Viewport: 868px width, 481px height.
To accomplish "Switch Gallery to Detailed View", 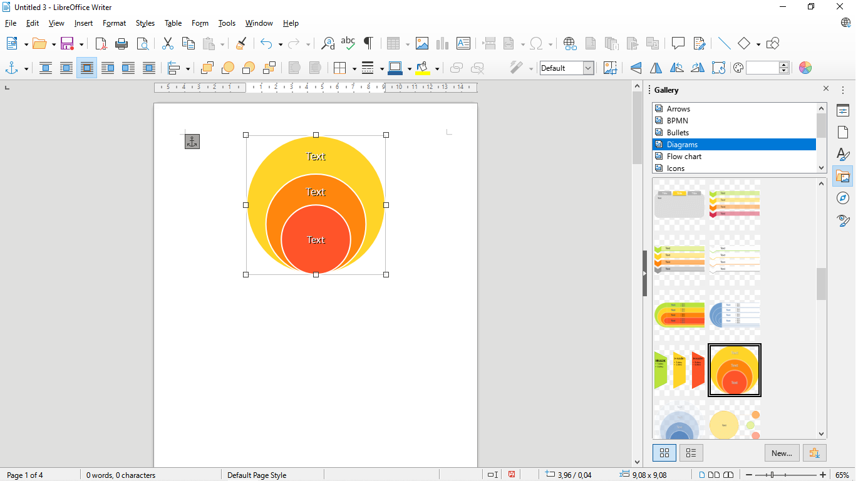I will click(691, 452).
